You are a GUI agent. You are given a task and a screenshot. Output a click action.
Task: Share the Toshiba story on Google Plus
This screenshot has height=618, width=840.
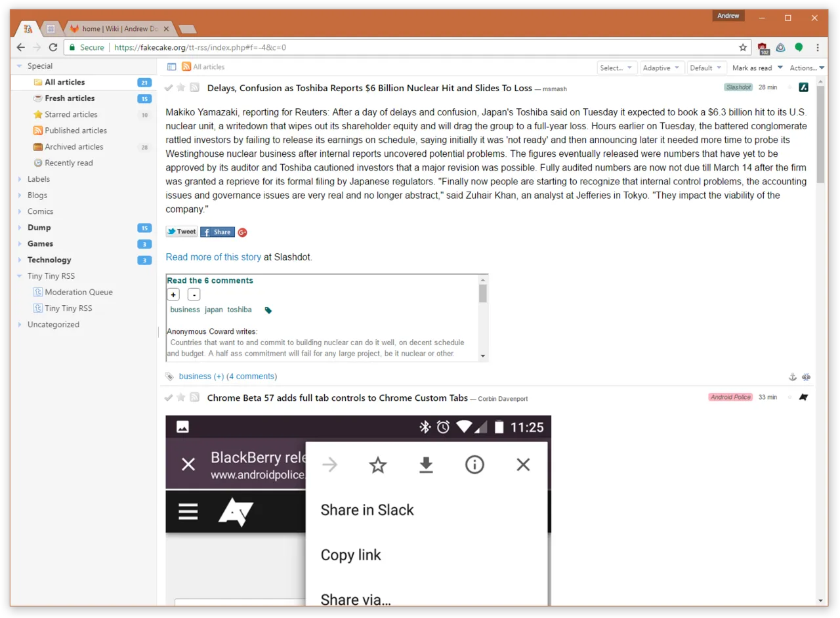tap(242, 232)
